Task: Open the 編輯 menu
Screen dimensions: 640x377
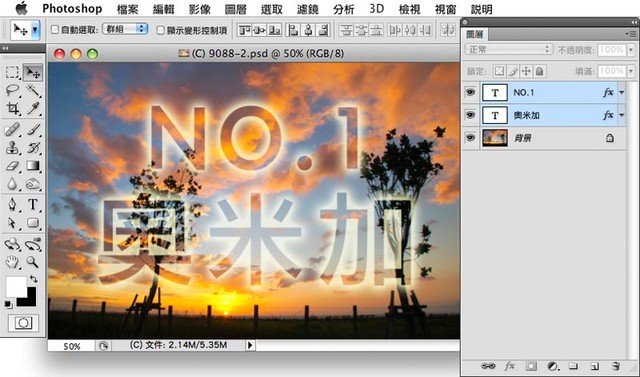Action: pyautogui.click(x=164, y=9)
